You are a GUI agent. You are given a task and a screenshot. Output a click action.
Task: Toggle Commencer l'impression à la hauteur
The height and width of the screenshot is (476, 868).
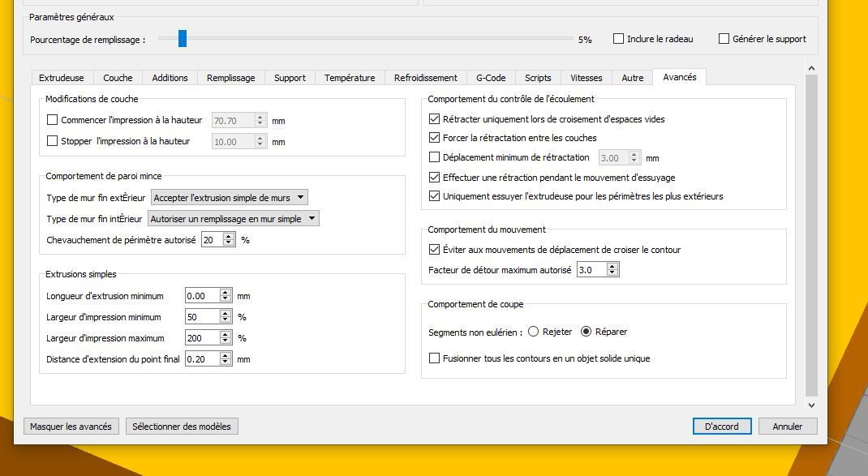[x=53, y=119]
